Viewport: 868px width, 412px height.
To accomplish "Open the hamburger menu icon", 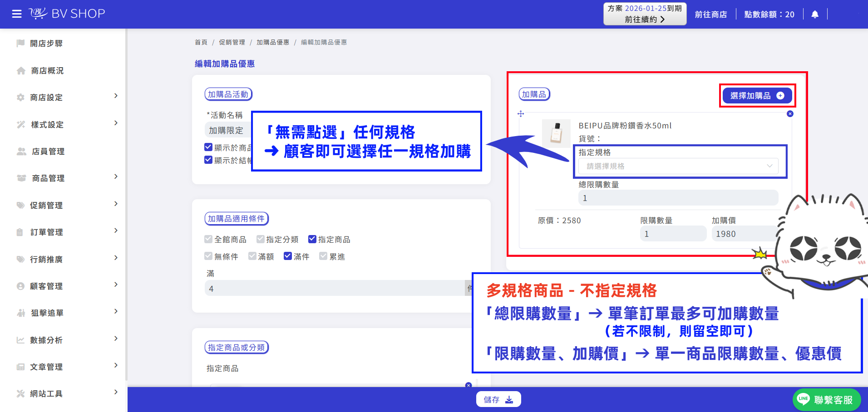I will pyautogui.click(x=17, y=14).
